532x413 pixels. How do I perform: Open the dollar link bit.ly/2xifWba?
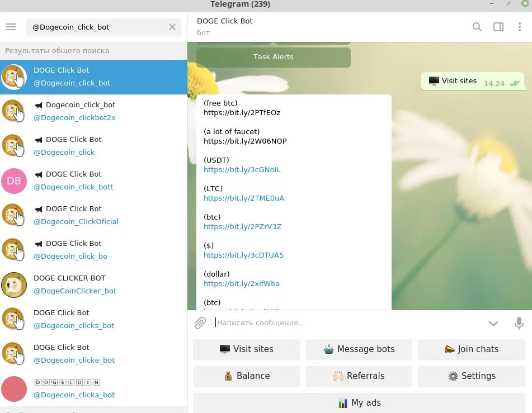[242, 283]
